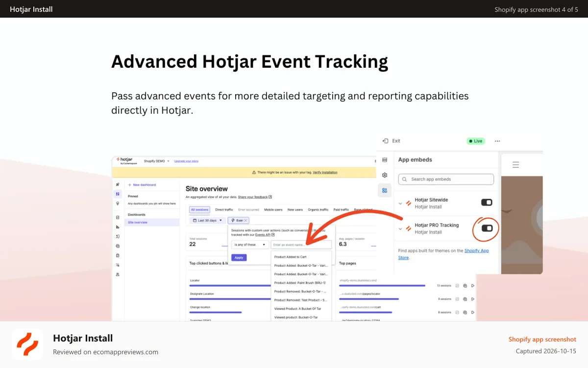Click the Exit icon in theme editor
Viewport: 588px width, 368px height.
pos(386,141)
